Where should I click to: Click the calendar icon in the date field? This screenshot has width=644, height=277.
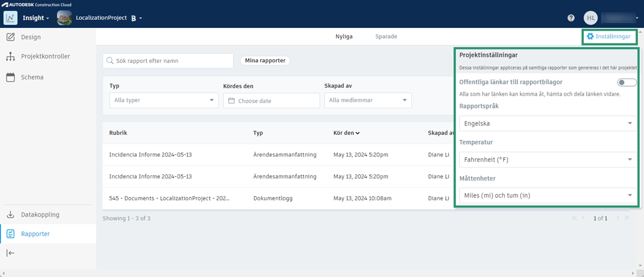[231, 101]
